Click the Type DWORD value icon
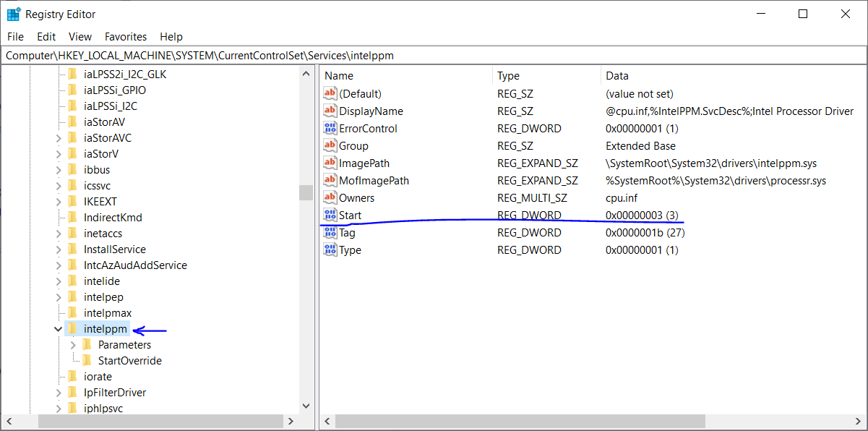 (x=330, y=249)
